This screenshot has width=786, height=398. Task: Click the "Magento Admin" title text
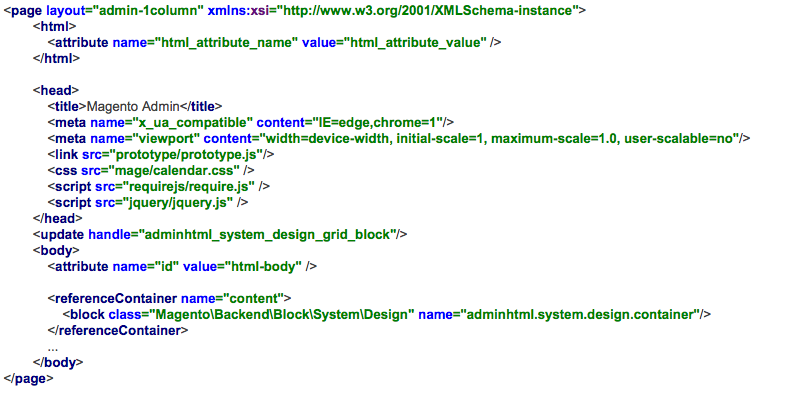point(133,107)
